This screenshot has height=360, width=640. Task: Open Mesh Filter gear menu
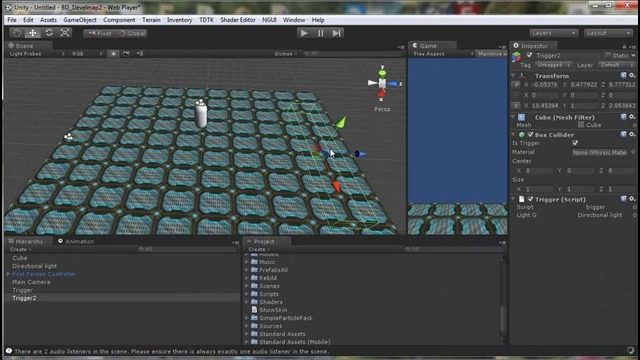tap(632, 117)
